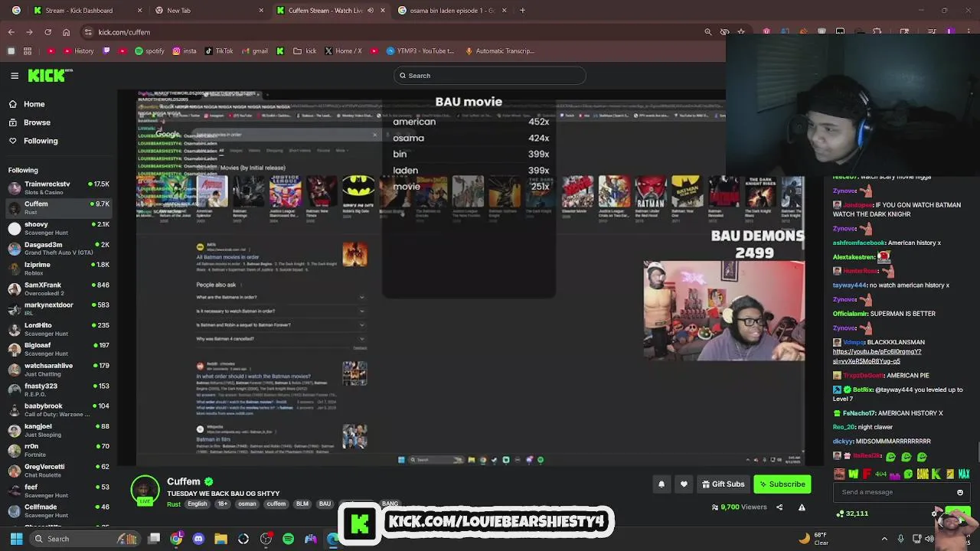Click the Rust category link
980x551 pixels.
pos(174,504)
